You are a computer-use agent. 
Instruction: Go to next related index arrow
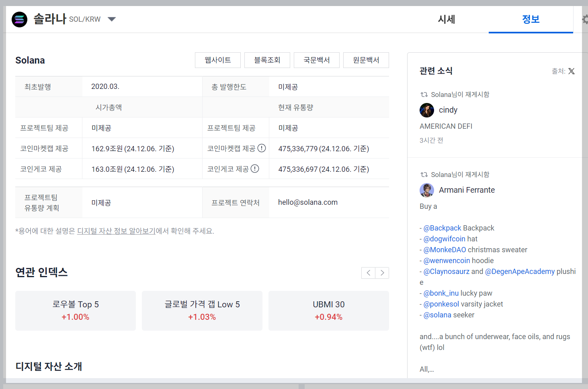point(382,273)
